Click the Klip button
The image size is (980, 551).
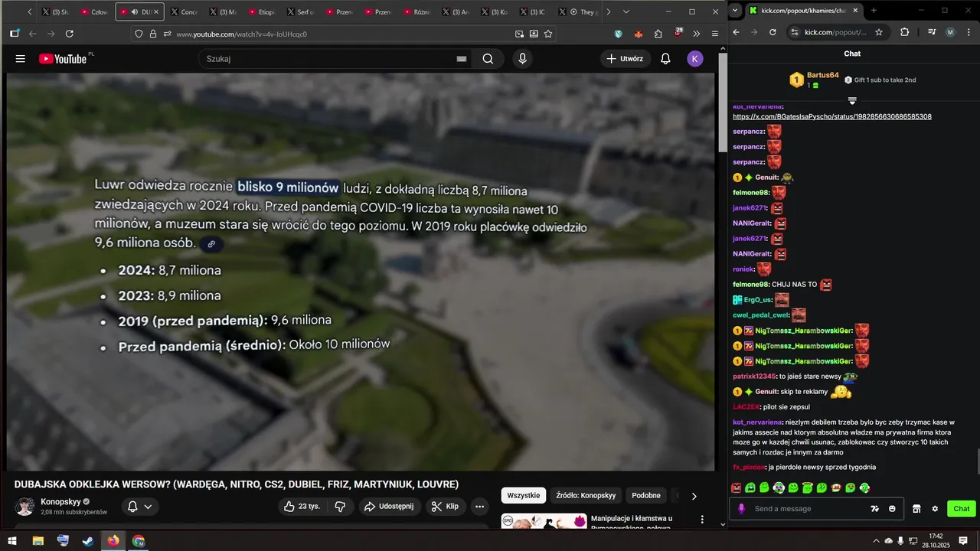(445, 506)
